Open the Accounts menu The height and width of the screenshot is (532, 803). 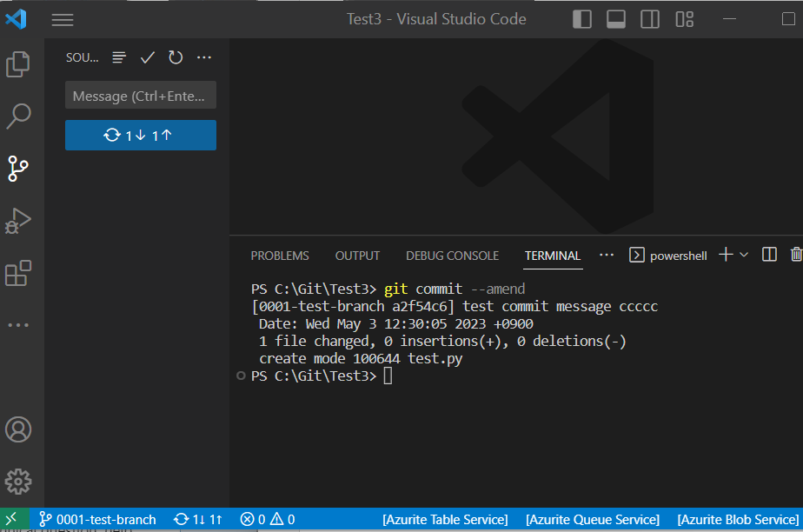point(18,429)
